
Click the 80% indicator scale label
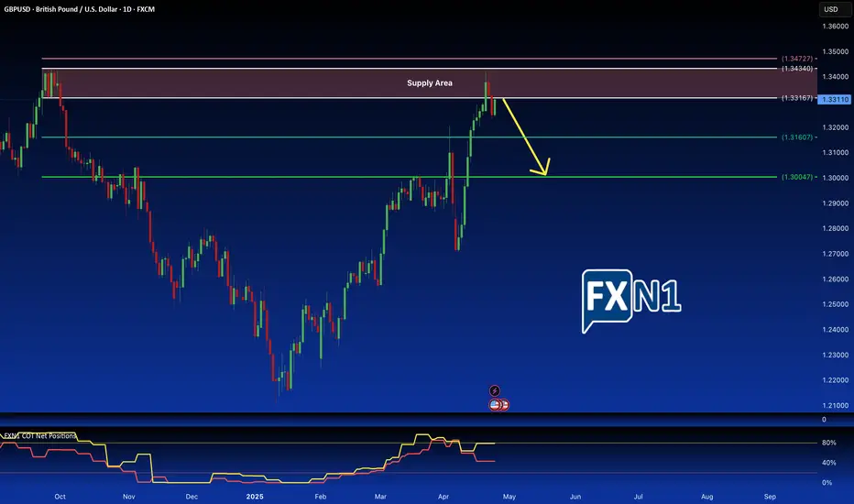pos(829,443)
